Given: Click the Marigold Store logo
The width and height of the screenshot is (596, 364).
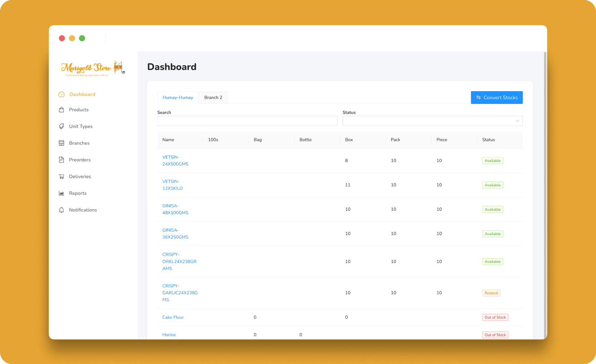Looking at the screenshot, I should tap(93, 69).
